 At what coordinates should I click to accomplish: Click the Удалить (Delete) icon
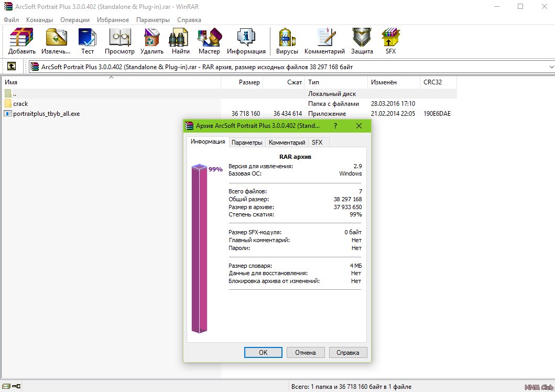point(152,41)
